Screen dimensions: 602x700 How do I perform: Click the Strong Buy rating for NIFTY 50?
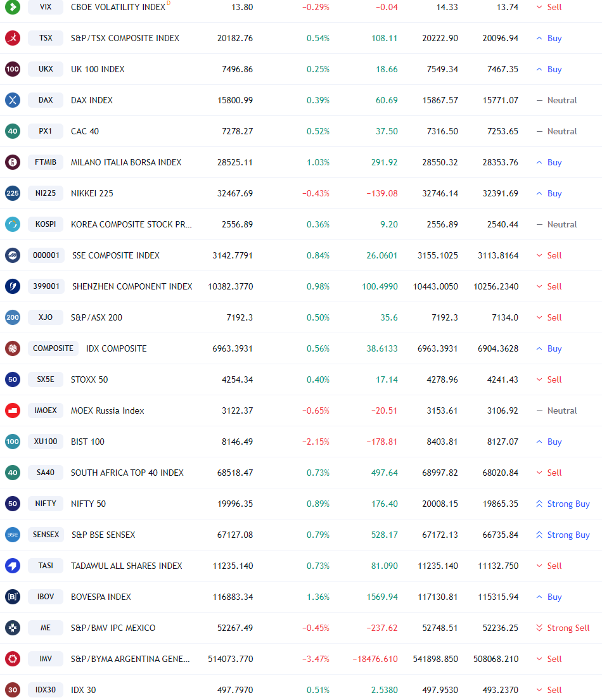(x=563, y=504)
